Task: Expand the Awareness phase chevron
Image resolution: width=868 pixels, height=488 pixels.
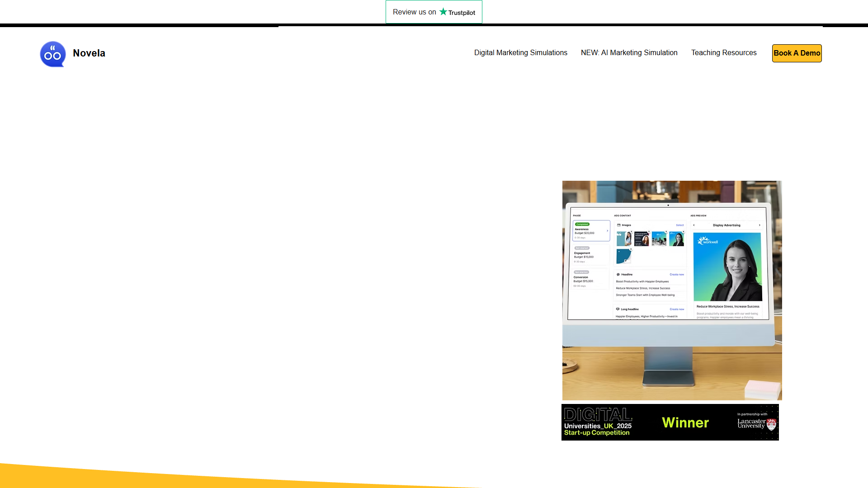Action: pyautogui.click(x=607, y=231)
